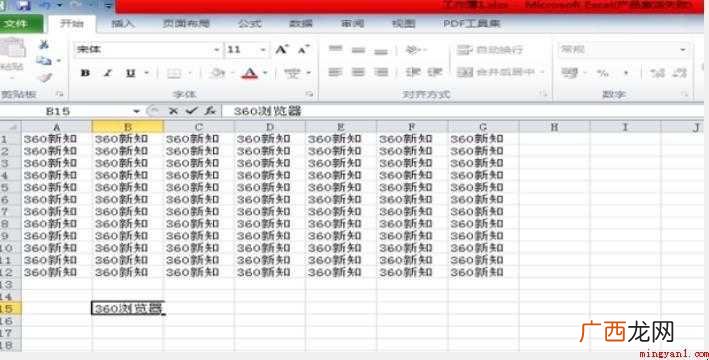Click the fx insert function icon
This screenshot has width=709, height=360.
(x=209, y=111)
